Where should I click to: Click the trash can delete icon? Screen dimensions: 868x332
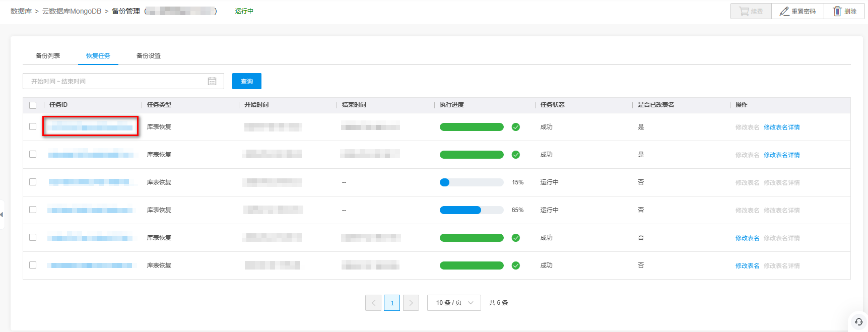coord(837,11)
